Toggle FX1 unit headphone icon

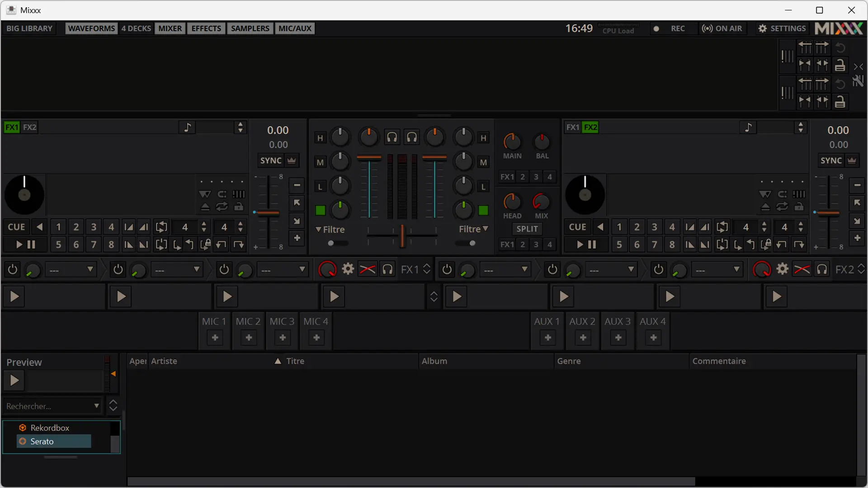pyautogui.click(x=387, y=270)
